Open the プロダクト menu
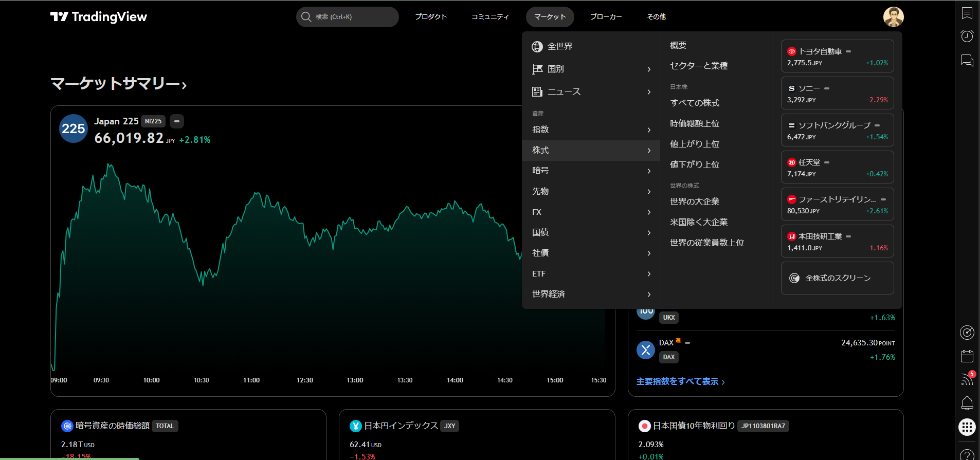The image size is (980, 460). click(x=431, y=17)
